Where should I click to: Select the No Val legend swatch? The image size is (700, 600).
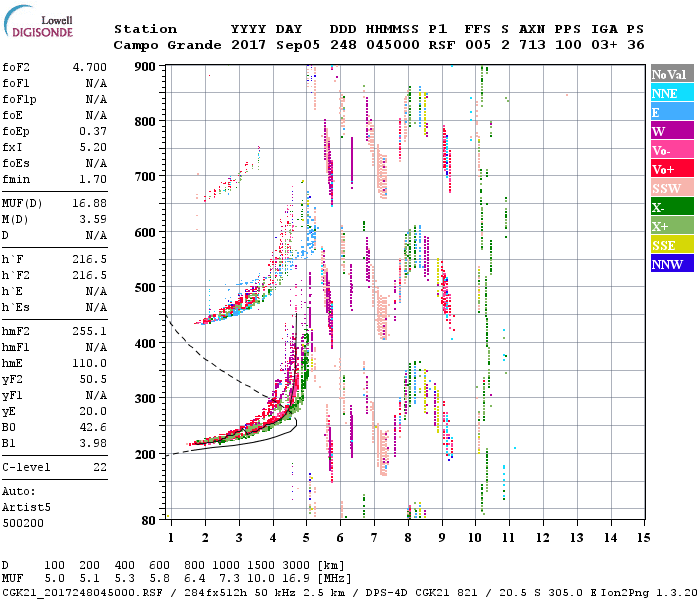point(672,74)
